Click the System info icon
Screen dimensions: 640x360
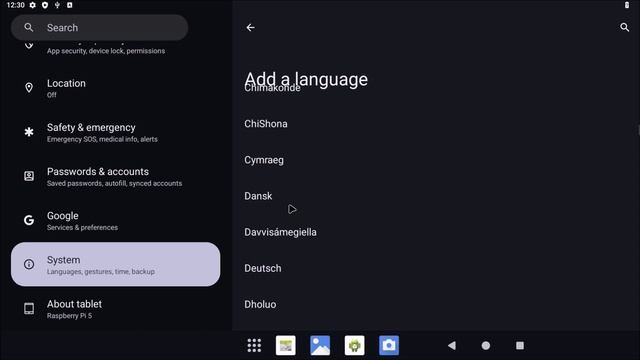[x=29, y=264]
